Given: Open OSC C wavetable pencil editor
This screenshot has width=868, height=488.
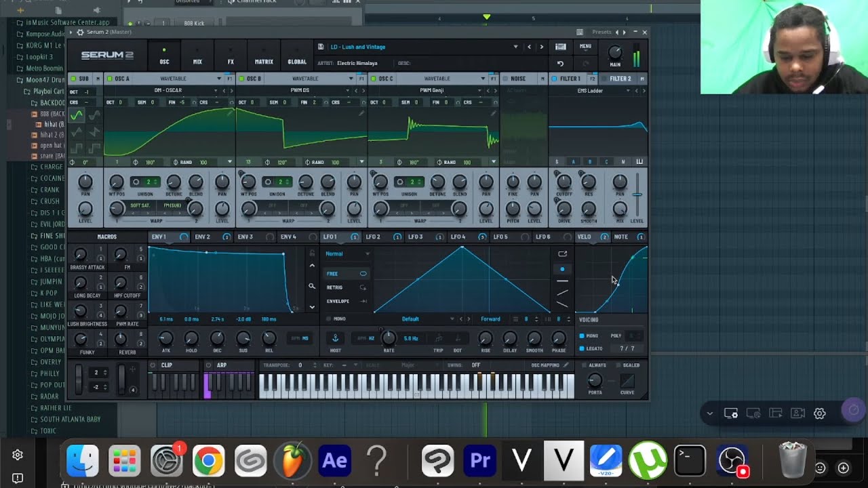Looking at the screenshot, I should [x=494, y=113].
